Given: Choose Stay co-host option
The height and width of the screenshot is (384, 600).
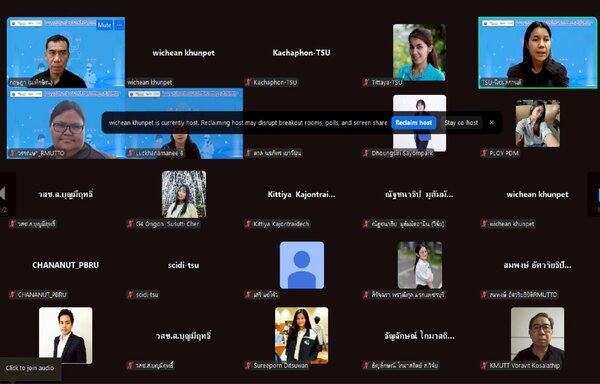Looking at the screenshot, I should 461,123.
